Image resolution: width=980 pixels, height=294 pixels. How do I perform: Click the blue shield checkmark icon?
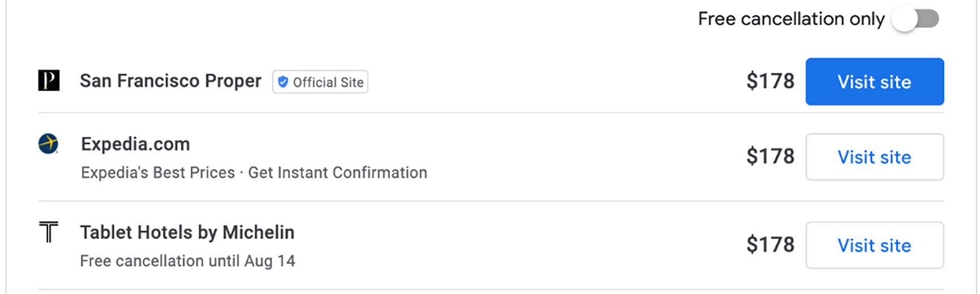[283, 82]
